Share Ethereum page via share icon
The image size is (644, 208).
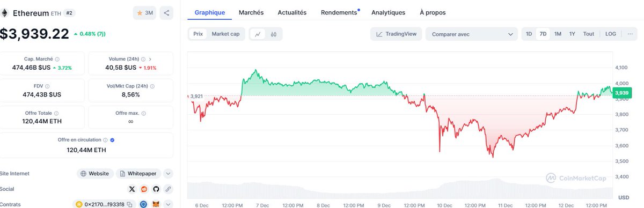pos(166,13)
